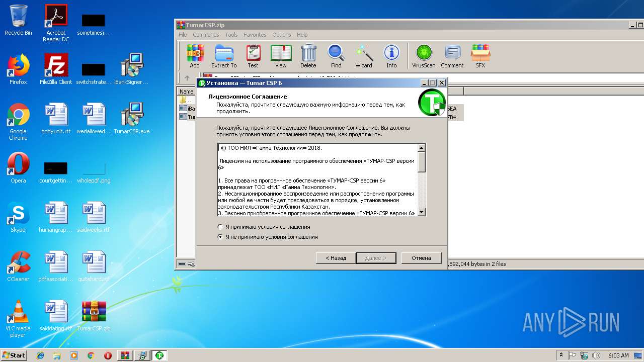Show hidden system tray icons
The image size is (644, 362).
tap(561, 355)
